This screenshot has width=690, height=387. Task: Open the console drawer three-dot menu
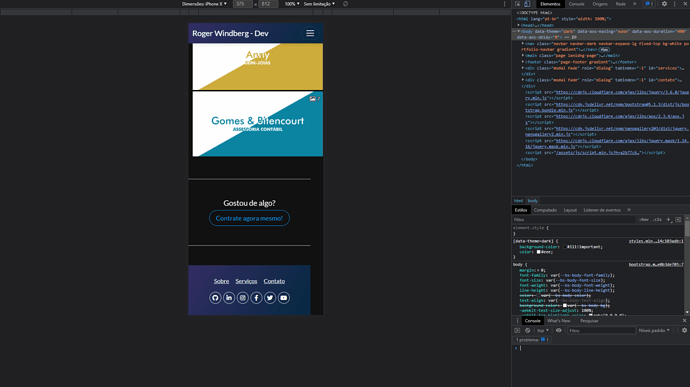click(x=517, y=321)
